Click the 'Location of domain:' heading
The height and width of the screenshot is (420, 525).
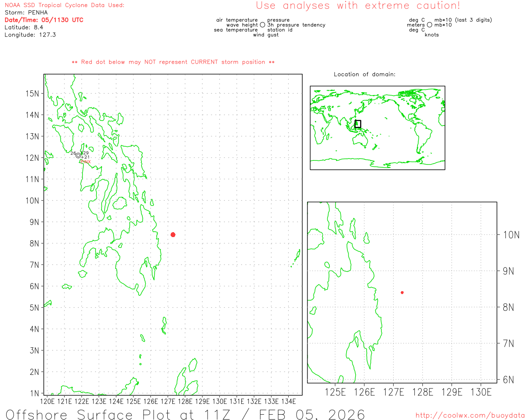click(x=364, y=74)
